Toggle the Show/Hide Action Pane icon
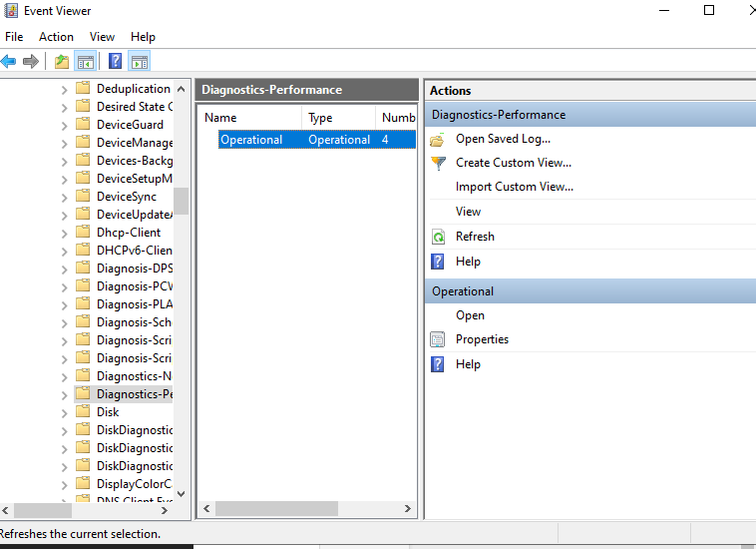Screen dimensions: 756x549 [140, 61]
